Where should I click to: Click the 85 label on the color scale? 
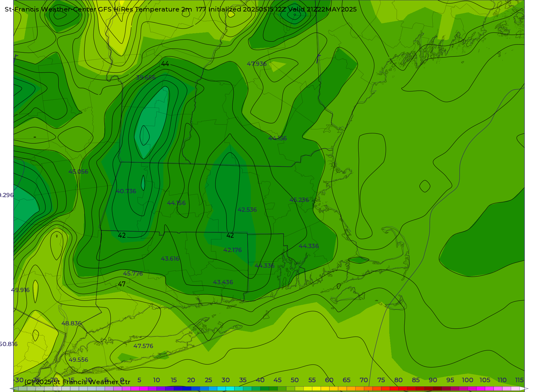[x=416, y=380]
